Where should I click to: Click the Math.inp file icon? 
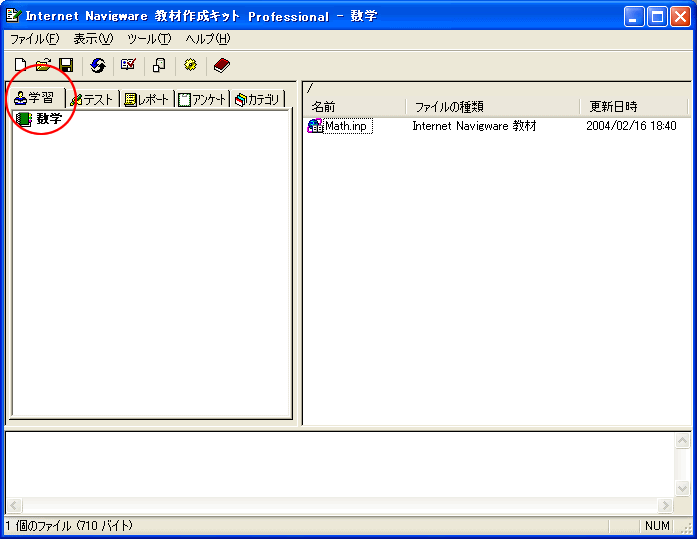[x=315, y=126]
